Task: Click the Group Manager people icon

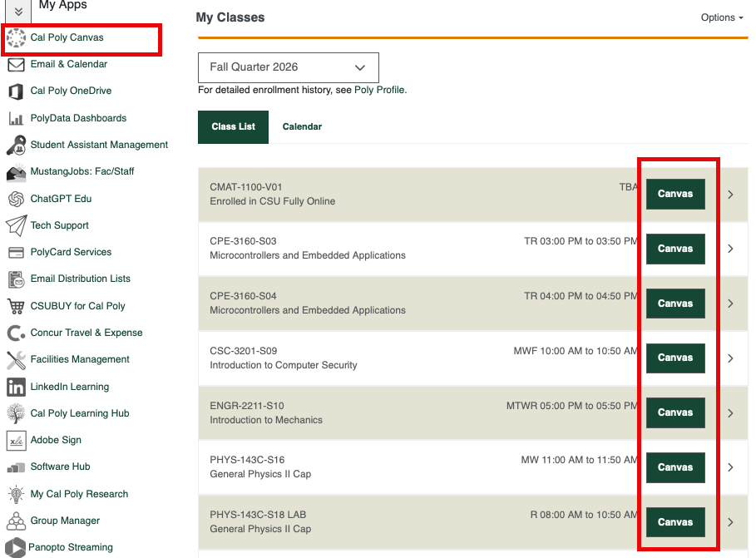Action: (16, 521)
